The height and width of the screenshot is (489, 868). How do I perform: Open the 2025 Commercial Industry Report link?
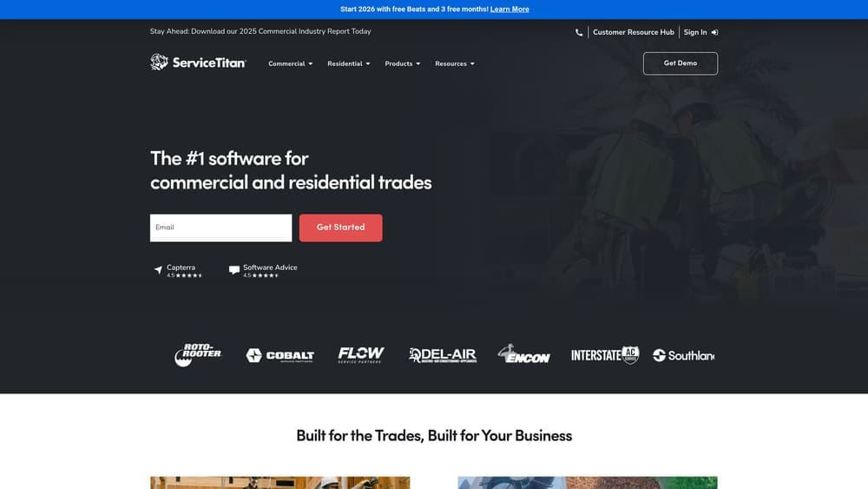260,31
